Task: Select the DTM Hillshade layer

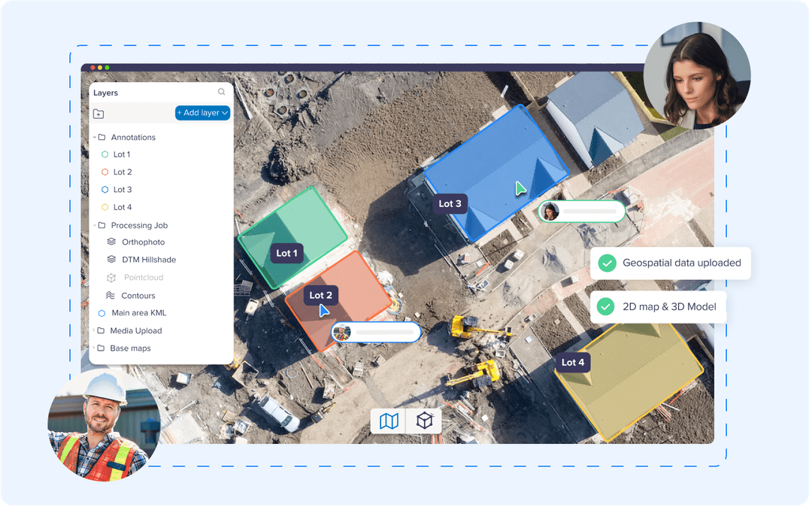Action: [x=149, y=260]
